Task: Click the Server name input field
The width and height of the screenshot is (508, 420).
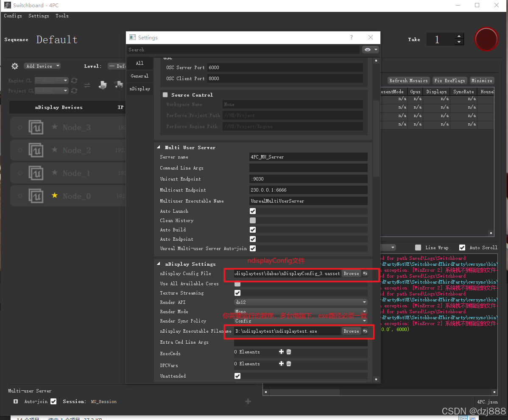Action: click(x=308, y=157)
